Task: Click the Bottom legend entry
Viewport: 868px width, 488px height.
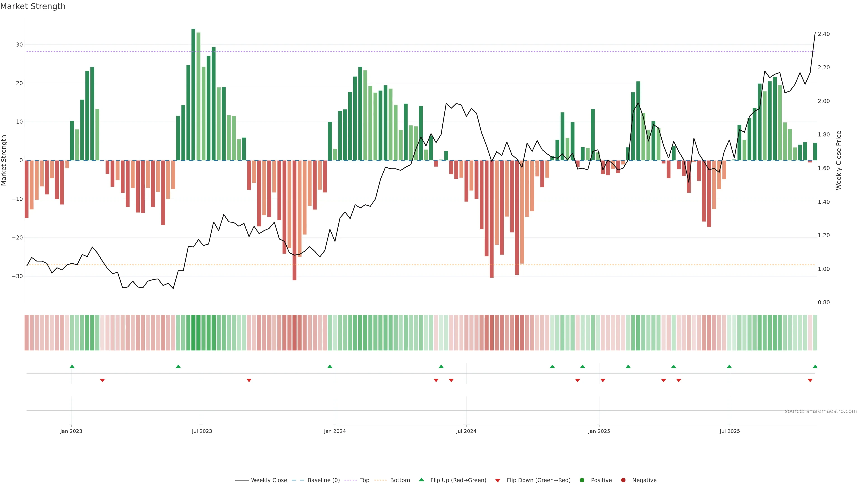Action: (x=400, y=480)
